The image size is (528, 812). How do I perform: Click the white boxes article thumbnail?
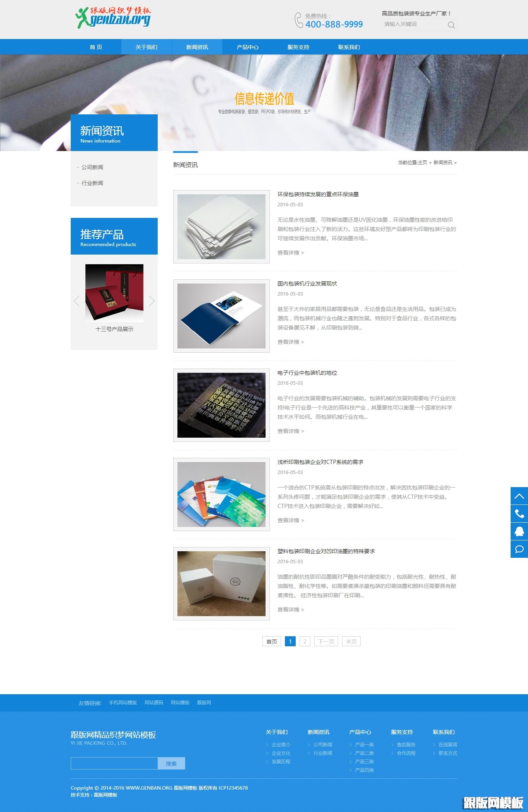click(221, 584)
